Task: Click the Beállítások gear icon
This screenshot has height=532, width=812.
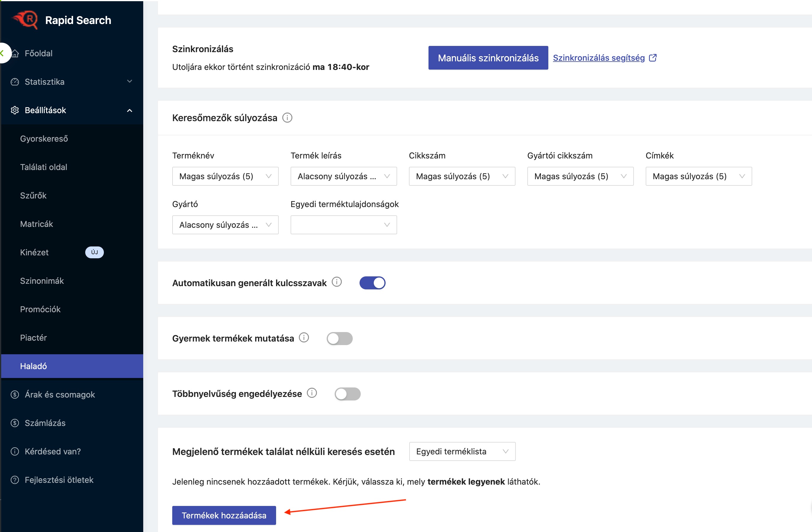Action: [15, 110]
